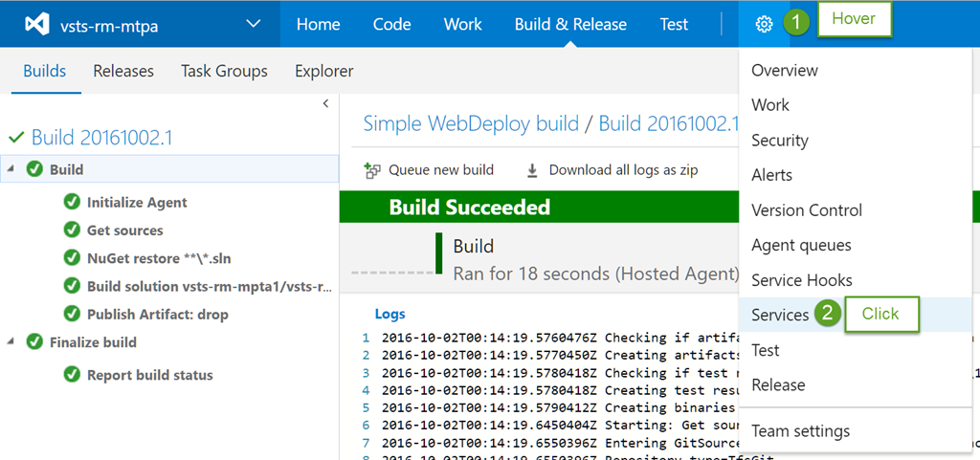Open Build 20161002.1 in the left pane
Viewport: 980px width, 460px height.
[101, 138]
